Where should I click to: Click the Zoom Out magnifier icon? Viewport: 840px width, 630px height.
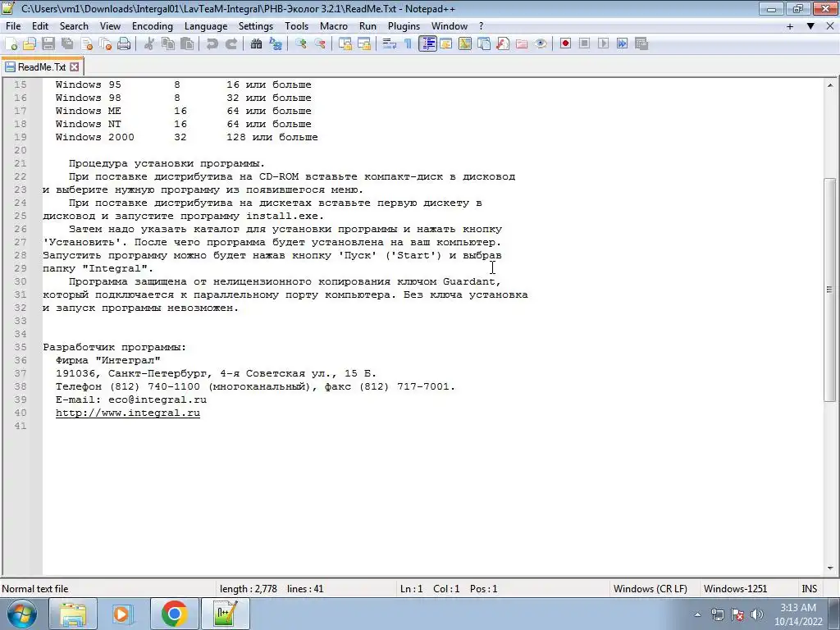(x=320, y=44)
